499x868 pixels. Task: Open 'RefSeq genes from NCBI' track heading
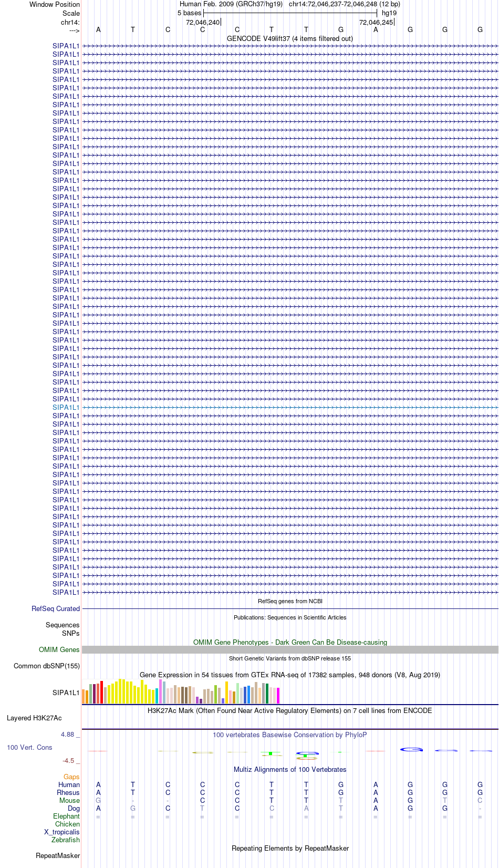click(290, 601)
